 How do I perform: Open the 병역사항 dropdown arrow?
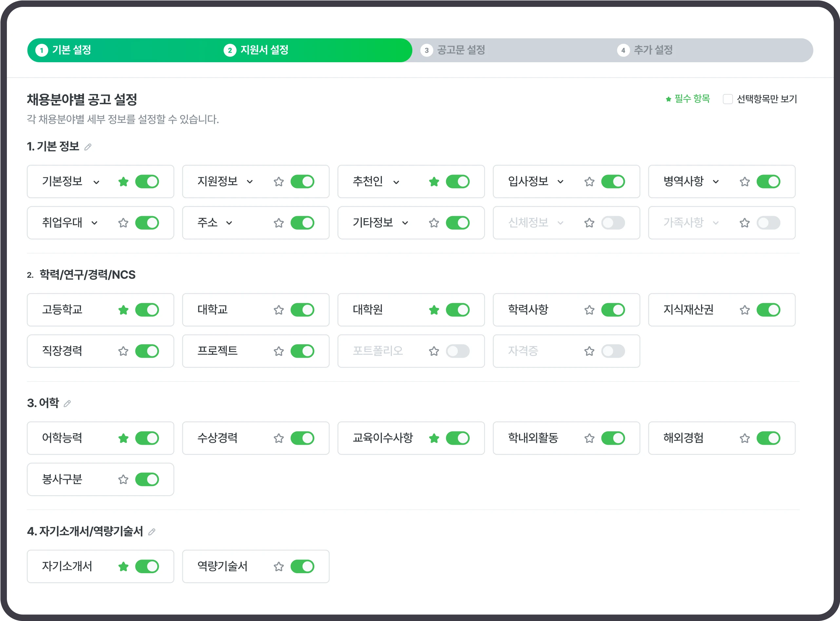(x=715, y=182)
